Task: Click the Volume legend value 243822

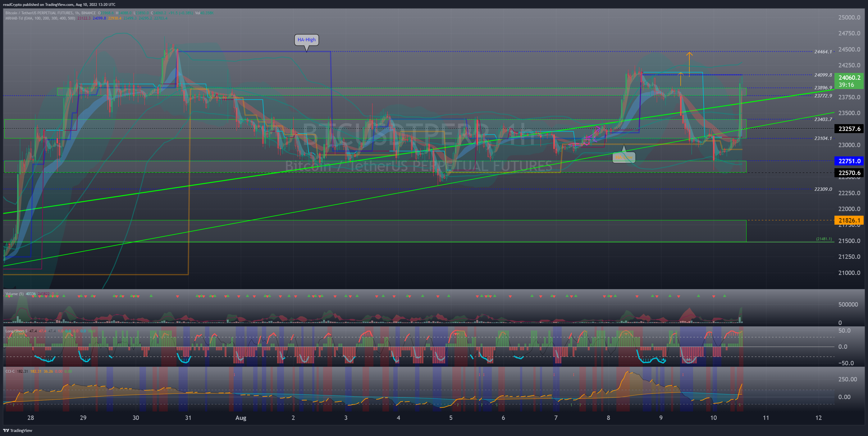Action: (x=43, y=294)
